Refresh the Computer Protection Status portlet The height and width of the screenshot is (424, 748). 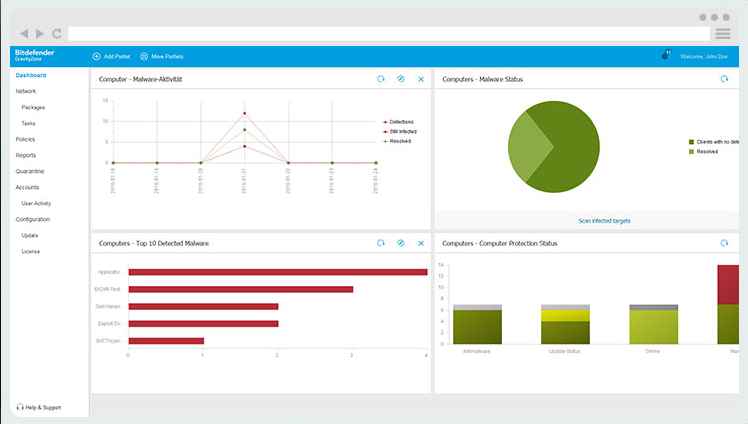[724, 243]
